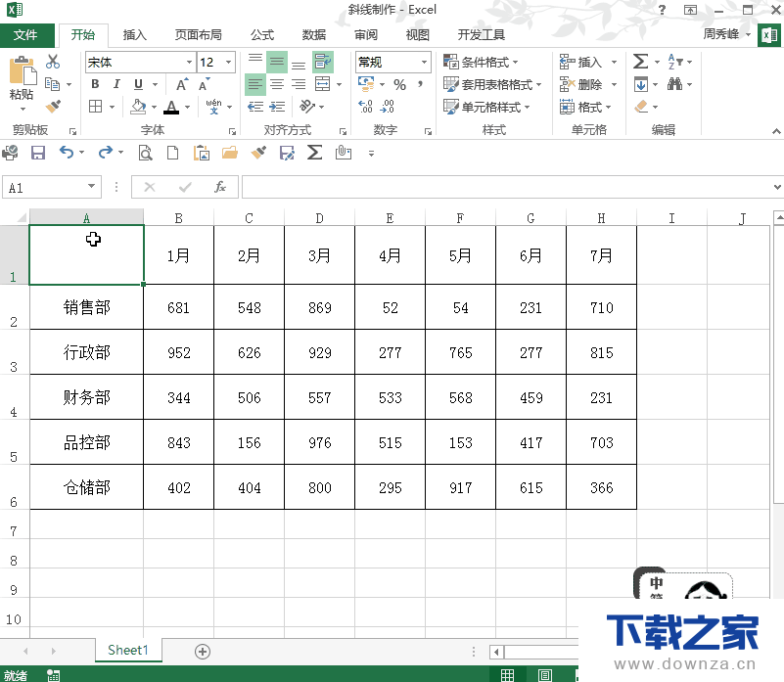Click the Font Color letter A
The width and height of the screenshot is (784, 682).
(171, 107)
